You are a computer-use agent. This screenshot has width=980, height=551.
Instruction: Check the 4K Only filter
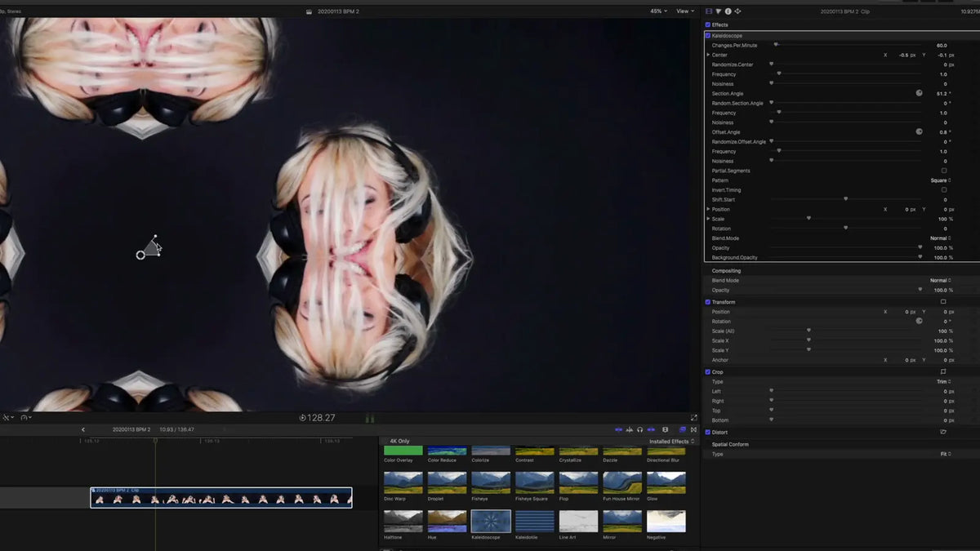(399, 441)
